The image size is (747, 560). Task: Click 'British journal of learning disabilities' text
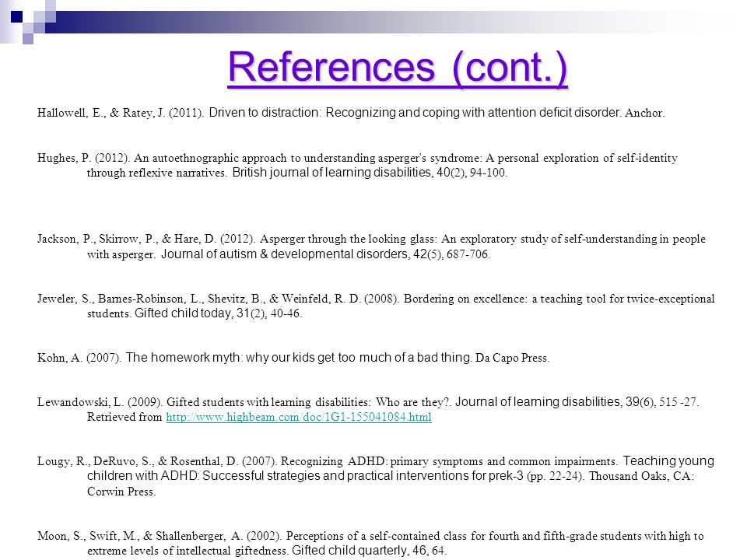[x=331, y=173]
